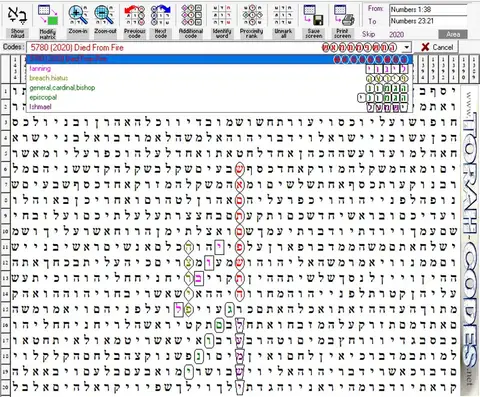Click row header number 20
Image resolution: width=480 pixels, height=397 pixels.
[5, 387]
